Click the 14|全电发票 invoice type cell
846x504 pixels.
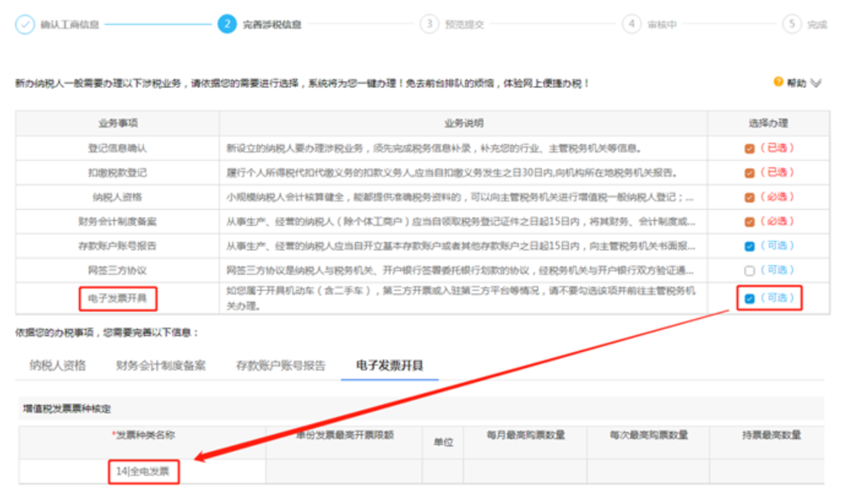tap(143, 472)
